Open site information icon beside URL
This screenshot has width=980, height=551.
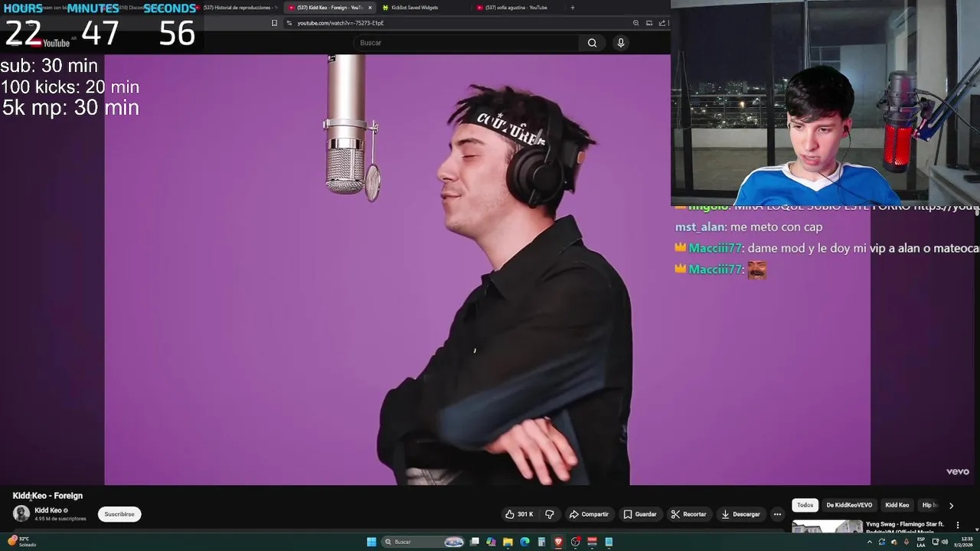289,23
